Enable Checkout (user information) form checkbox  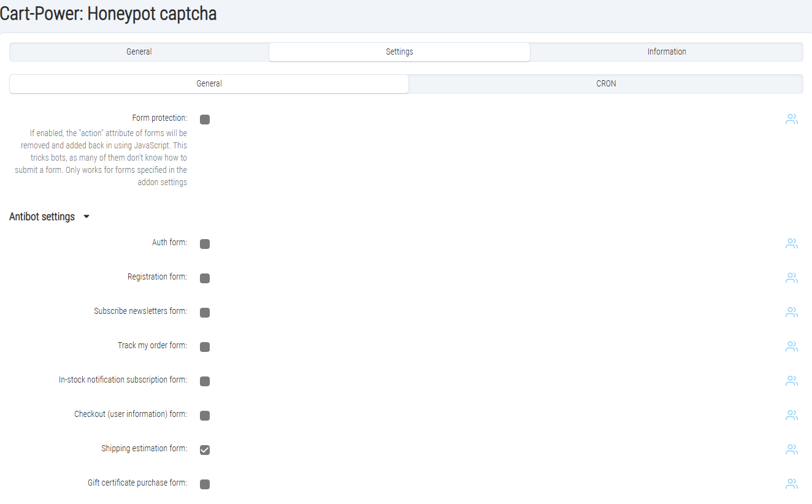(205, 416)
